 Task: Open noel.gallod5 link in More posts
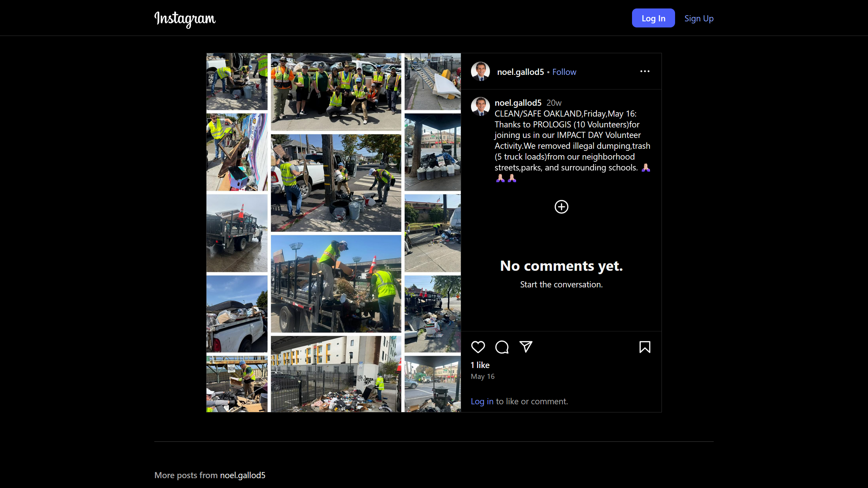[242, 475]
